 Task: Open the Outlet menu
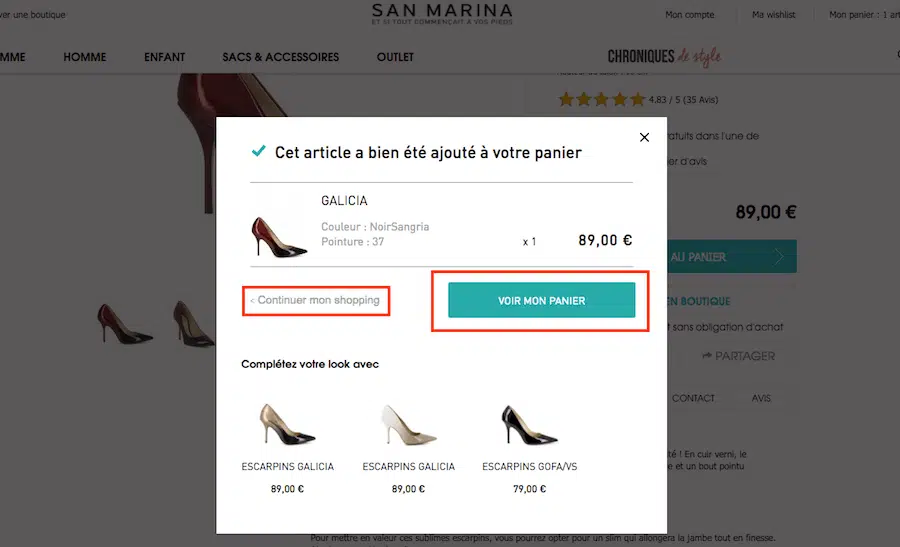click(395, 57)
